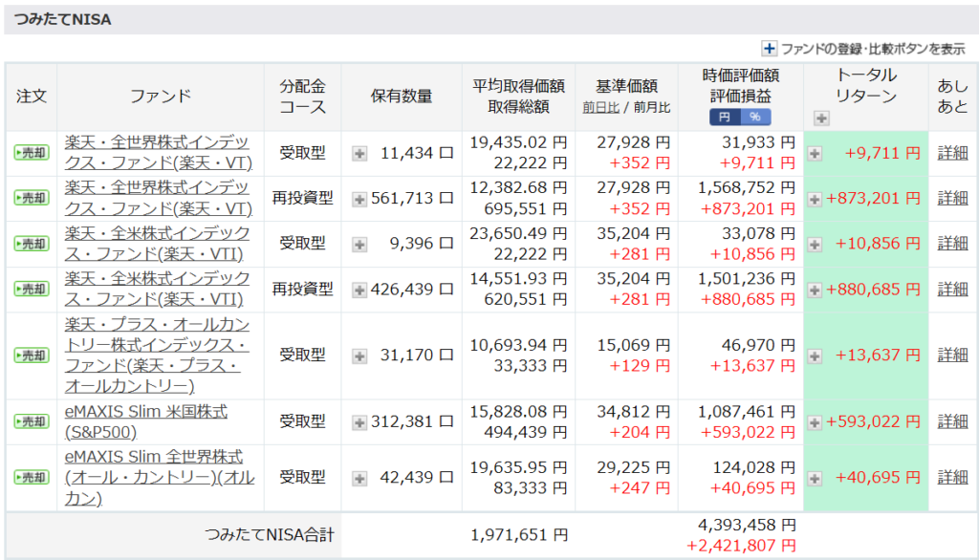
Task: Open 詳細 for 楽天・VT 受取型 row
Action: pyautogui.click(x=953, y=152)
